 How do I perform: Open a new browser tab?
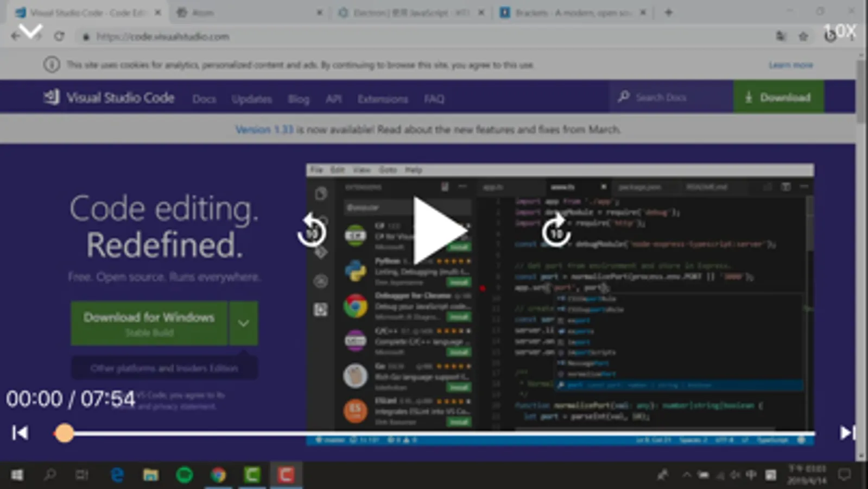(x=668, y=12)
